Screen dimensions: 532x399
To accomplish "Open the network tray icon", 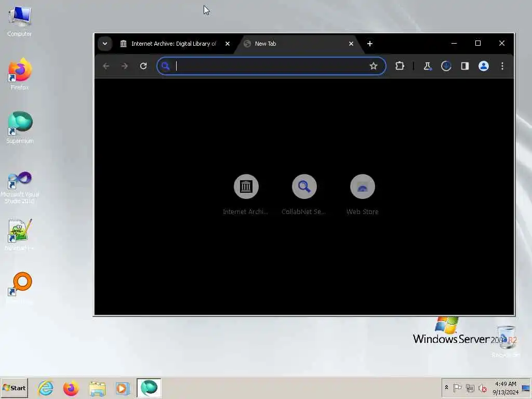I will pyautogui.click(x=470, y=388).
